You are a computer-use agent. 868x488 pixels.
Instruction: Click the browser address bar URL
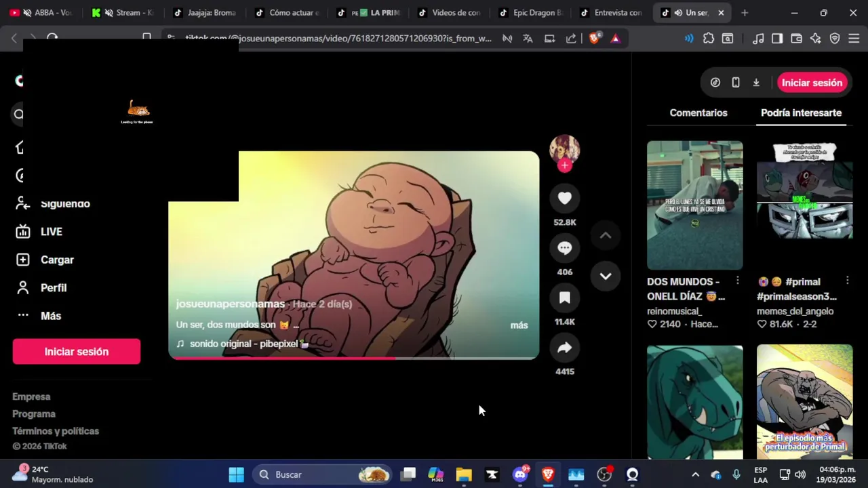point(338,39)
